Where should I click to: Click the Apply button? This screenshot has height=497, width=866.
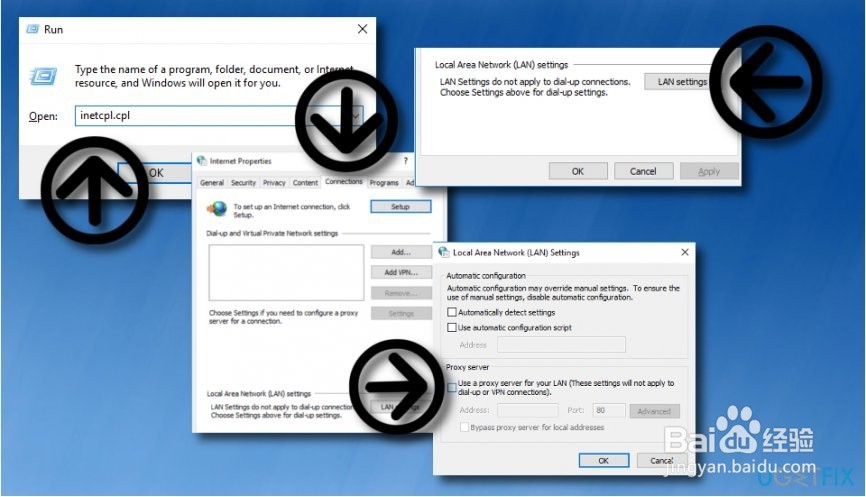709,171
